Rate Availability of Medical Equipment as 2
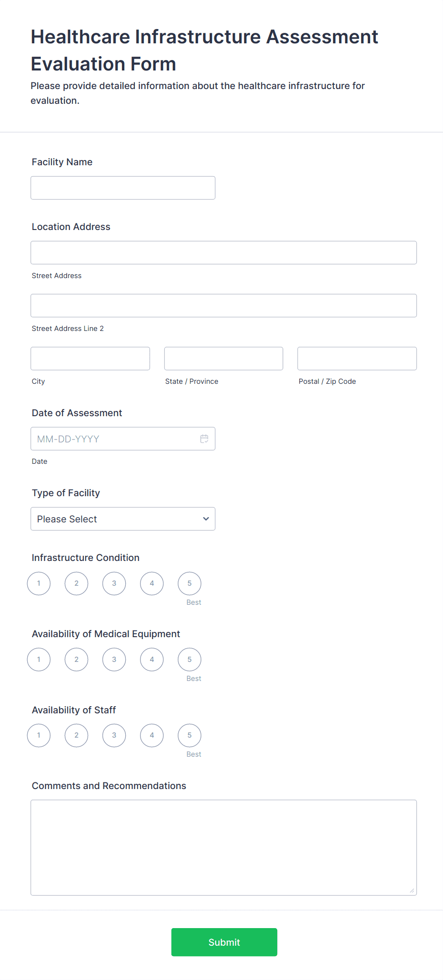 [x=76, y=660]
